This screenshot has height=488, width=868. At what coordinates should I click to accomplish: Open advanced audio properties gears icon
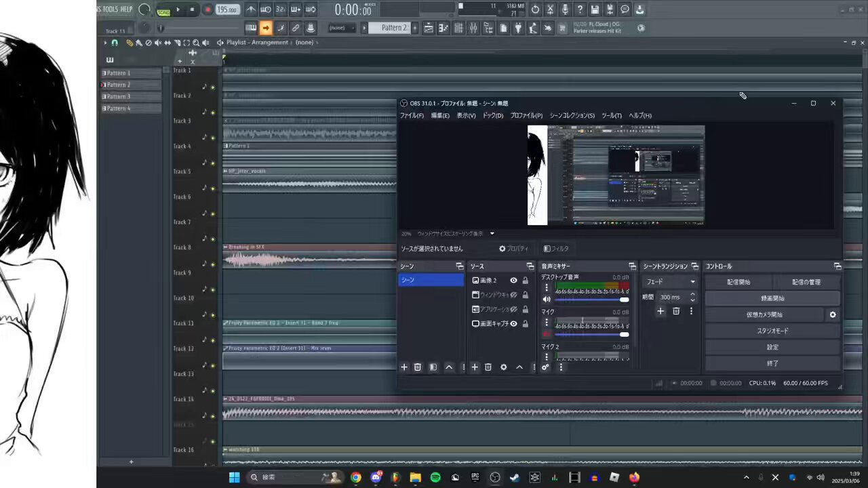[545, 367]
